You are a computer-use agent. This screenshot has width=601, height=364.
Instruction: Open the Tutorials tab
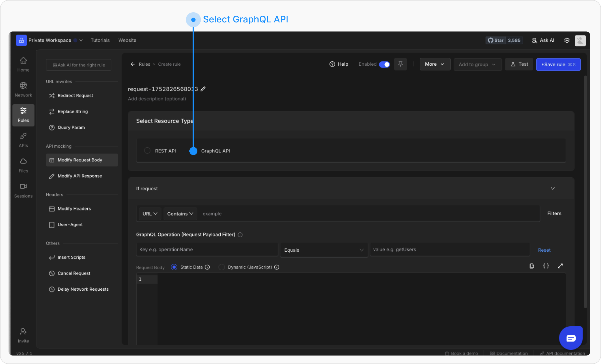(x=100, y=40)
